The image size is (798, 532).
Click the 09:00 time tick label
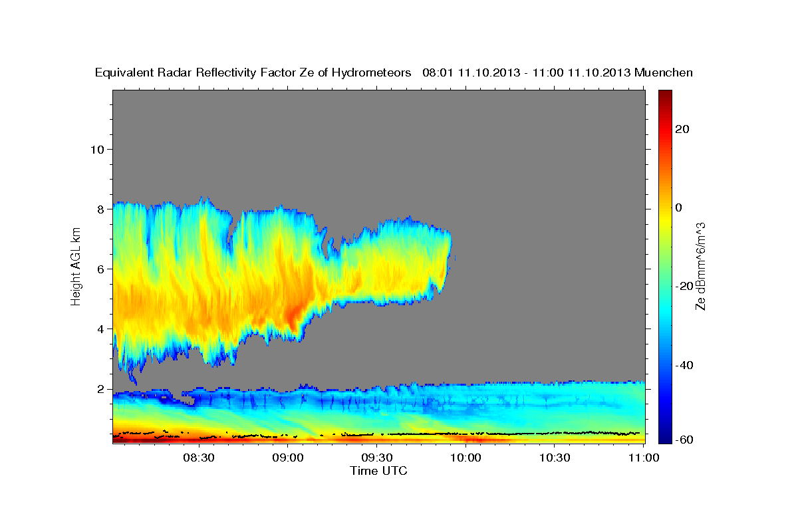click(x=289, y=458)
